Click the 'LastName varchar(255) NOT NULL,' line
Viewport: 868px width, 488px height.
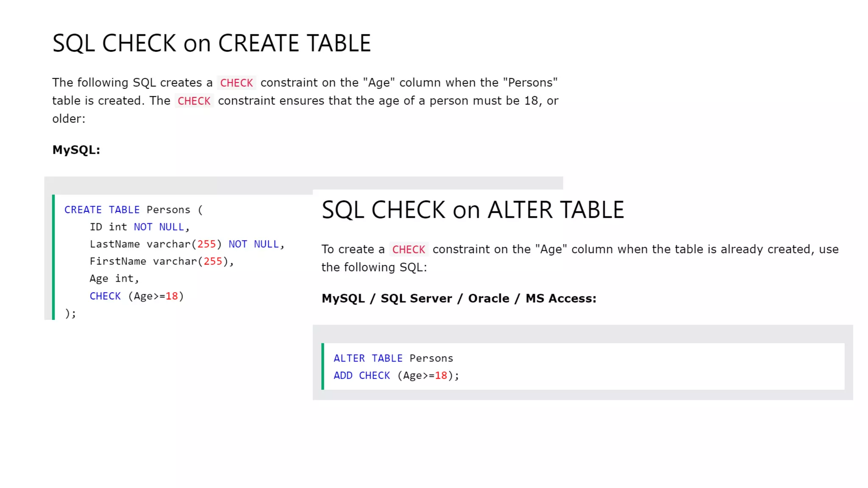pyautogui.click(x=186, y=244)
